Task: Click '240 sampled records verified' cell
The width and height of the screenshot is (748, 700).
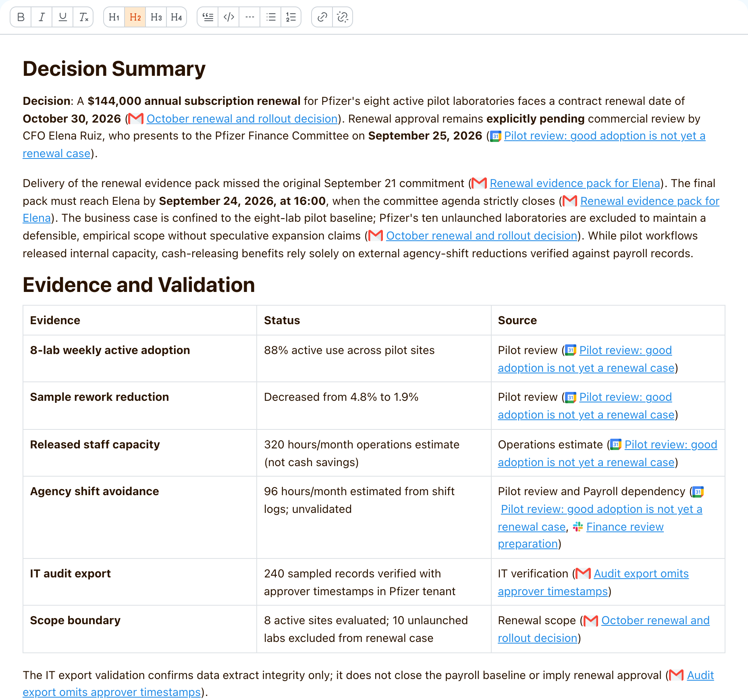Action: coord(374,582)
